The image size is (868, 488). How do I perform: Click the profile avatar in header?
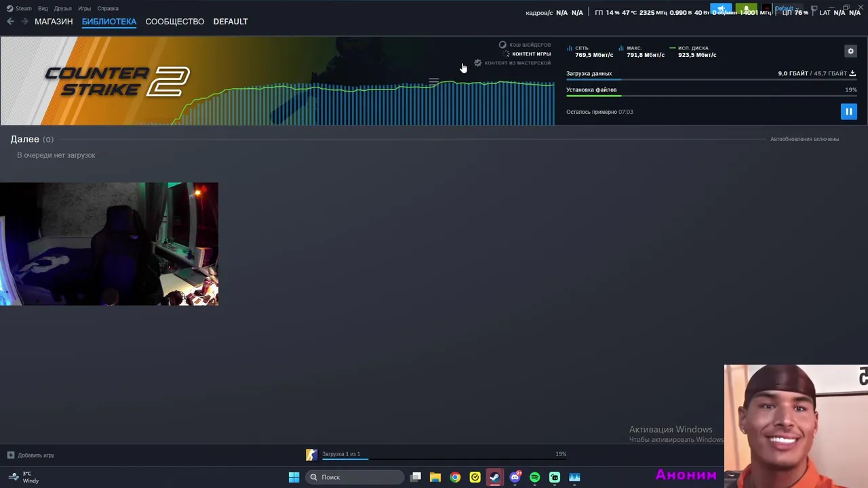click(766, 9)
